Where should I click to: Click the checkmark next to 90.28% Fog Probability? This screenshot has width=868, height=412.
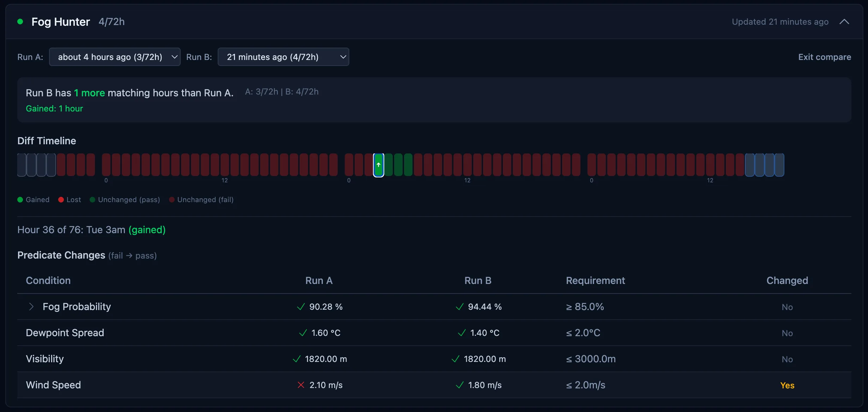[x=300, y=307]
